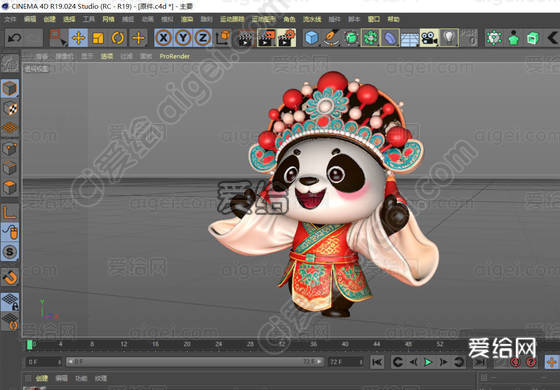Viewport: 560px width, 390px height.
Task: Step forward one frame
Action: (x=443, y=362)
